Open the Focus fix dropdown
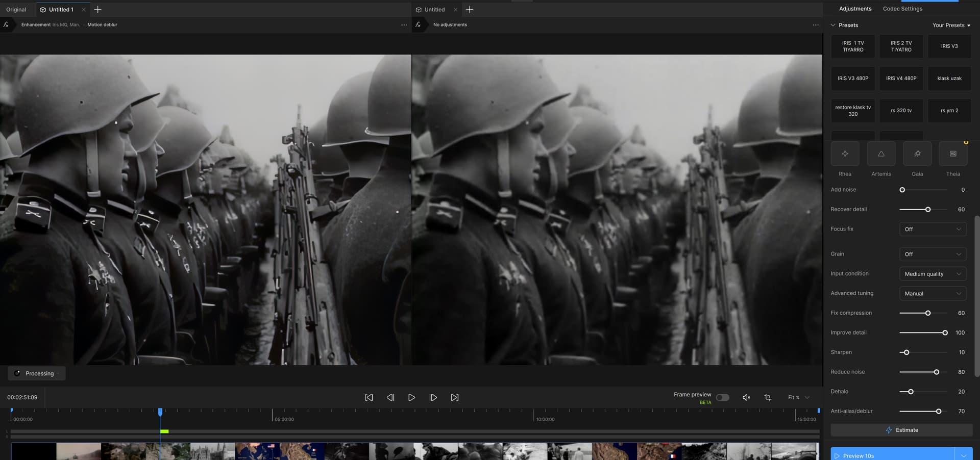The width and height of the screenshot is (980, 460). click(x=932, y=229)
